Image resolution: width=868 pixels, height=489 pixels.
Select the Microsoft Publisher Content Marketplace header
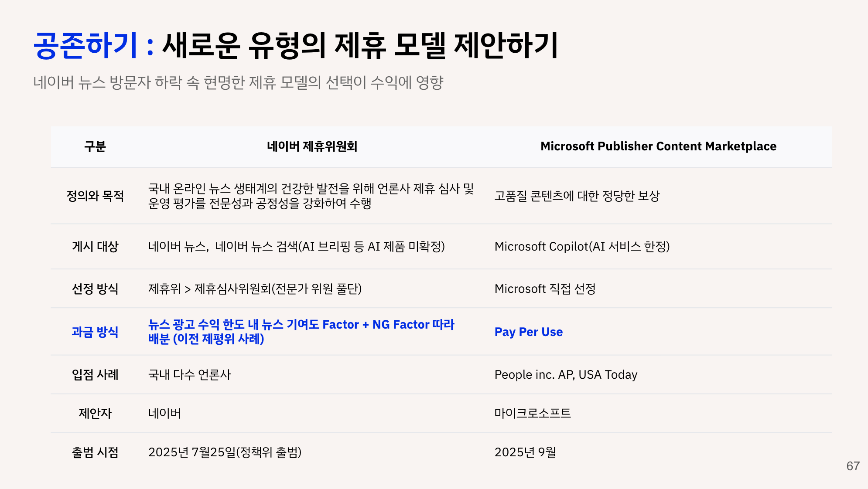pos(658,146)
